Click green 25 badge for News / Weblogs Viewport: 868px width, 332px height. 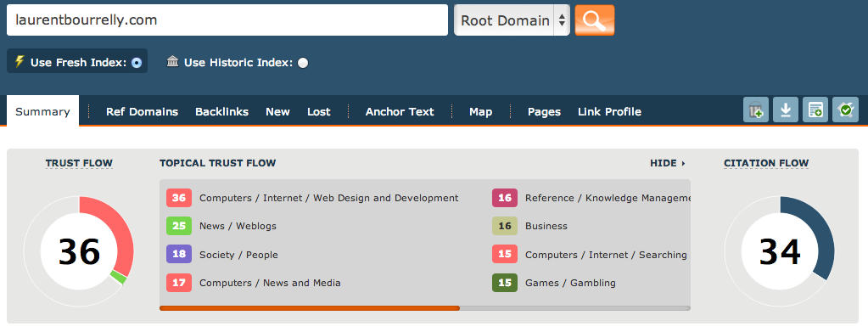(x=179, y=226)
